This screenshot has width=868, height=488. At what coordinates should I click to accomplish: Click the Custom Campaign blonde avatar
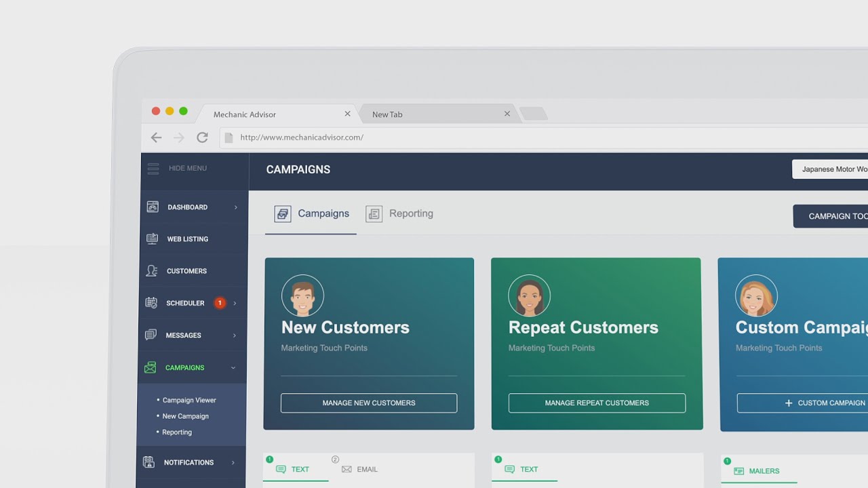(x=756, y=296)
